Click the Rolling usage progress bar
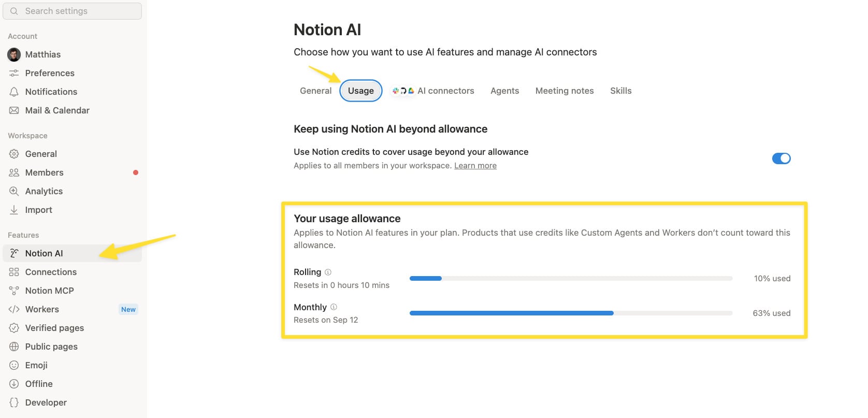868x418 pixels. [x=571, y=278]
